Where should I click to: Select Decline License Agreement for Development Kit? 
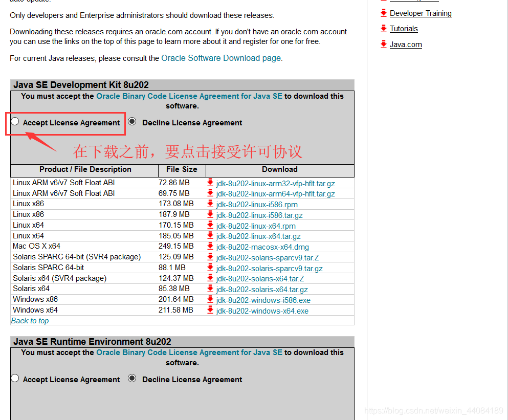pos(132,122)
